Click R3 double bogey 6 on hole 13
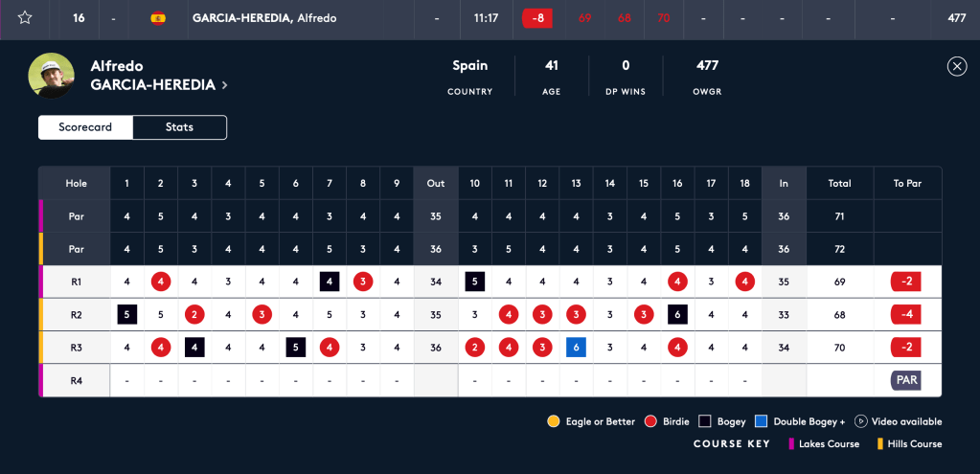This screenshot has height=474, width=980. tap(576, 347)
